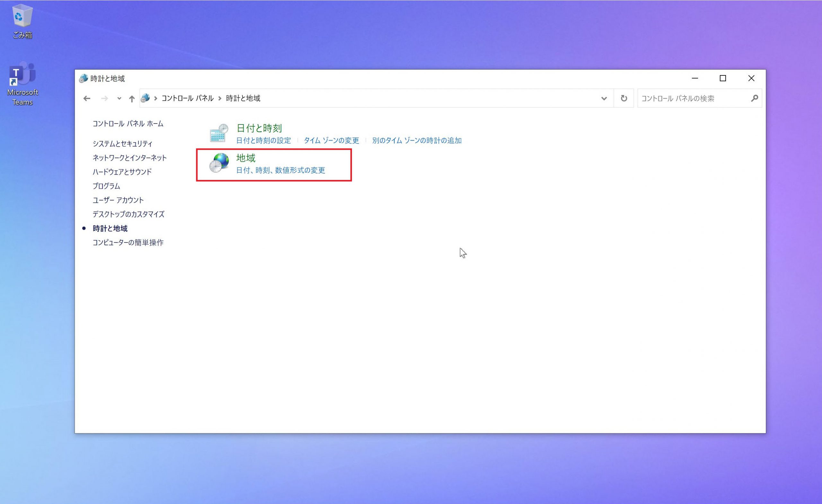
Task: Open 日付、時刻、数値形式の変更 link
Action: [x=280, y=170]
